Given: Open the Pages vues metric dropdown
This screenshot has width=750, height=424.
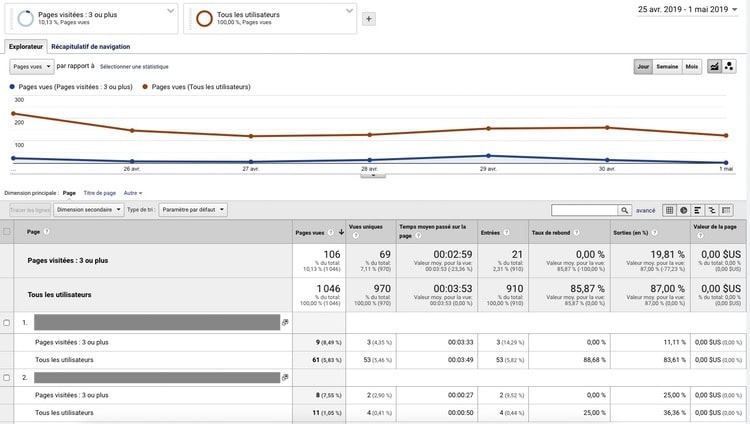Looking at the screenshot, I should pyautogui.click(x=31, y=66).
